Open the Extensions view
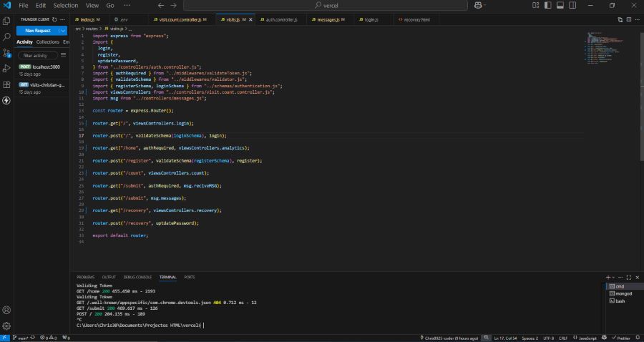Screen dimensions: 644x342 6,84
